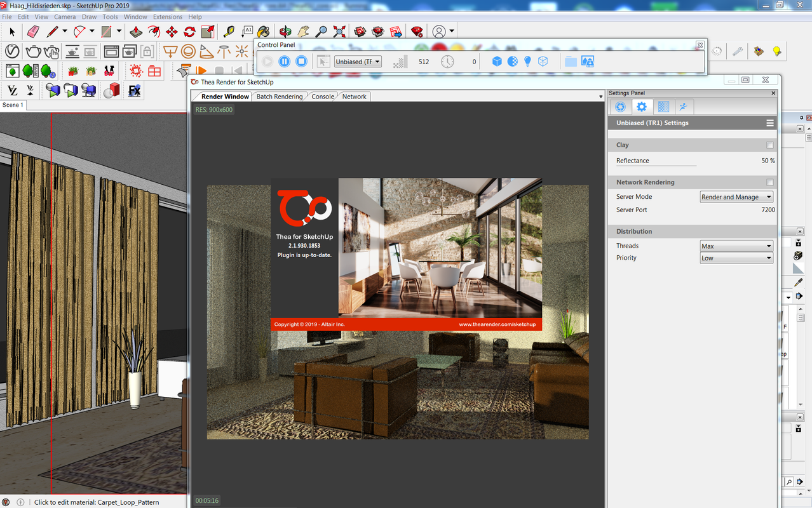Open the Camera menu

65,17
